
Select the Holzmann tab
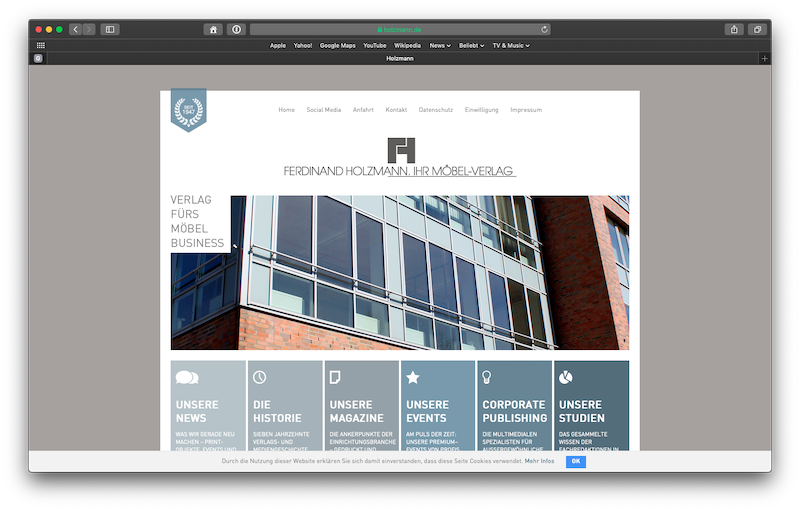[399, 59]
